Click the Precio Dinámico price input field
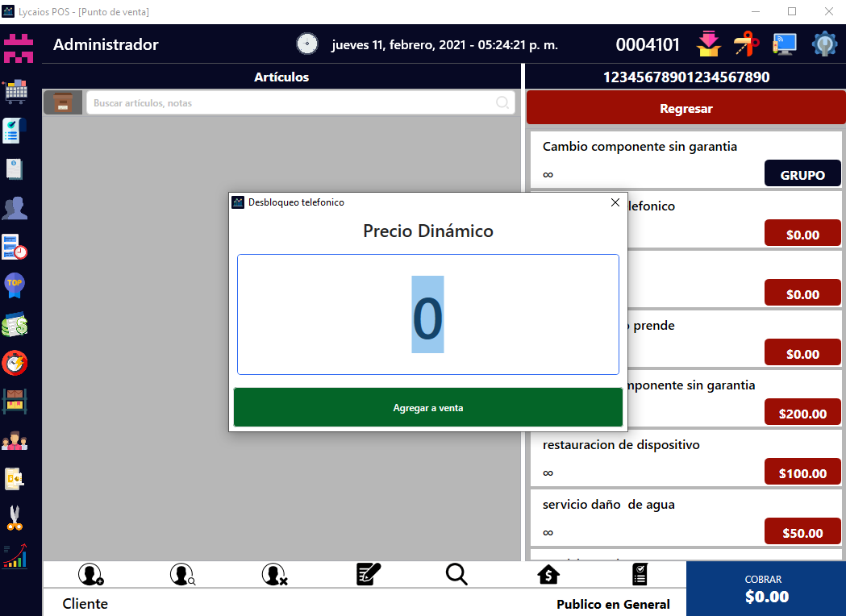The height and width of the screenshot is (616, 846). (x=427, y=314)
